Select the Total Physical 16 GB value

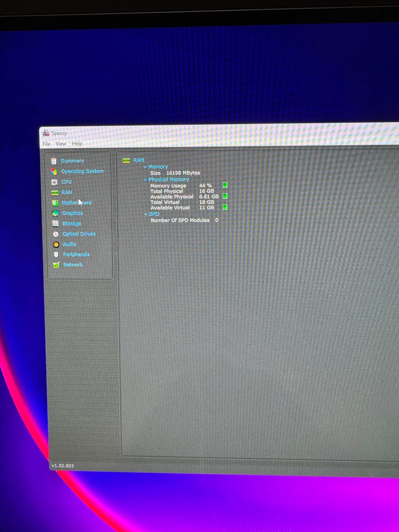207,191
